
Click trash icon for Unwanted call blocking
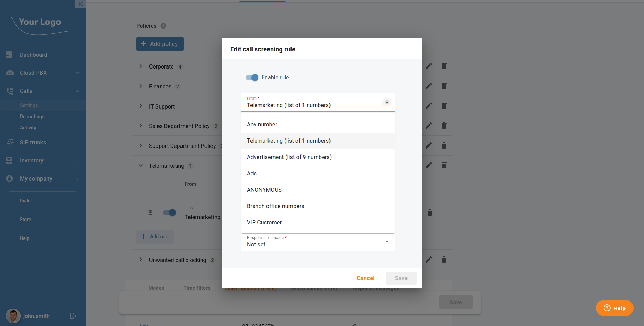click(x=444, y=260)
